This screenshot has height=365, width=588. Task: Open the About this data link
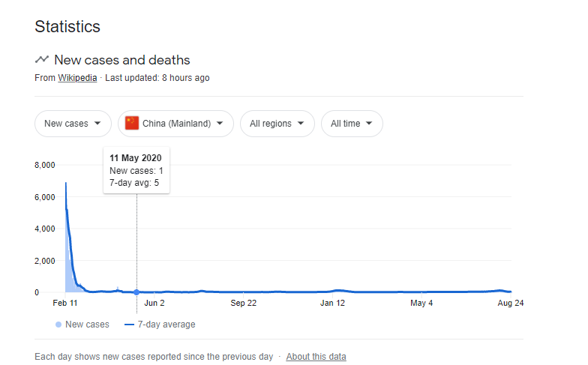click(x=316, y=357)
